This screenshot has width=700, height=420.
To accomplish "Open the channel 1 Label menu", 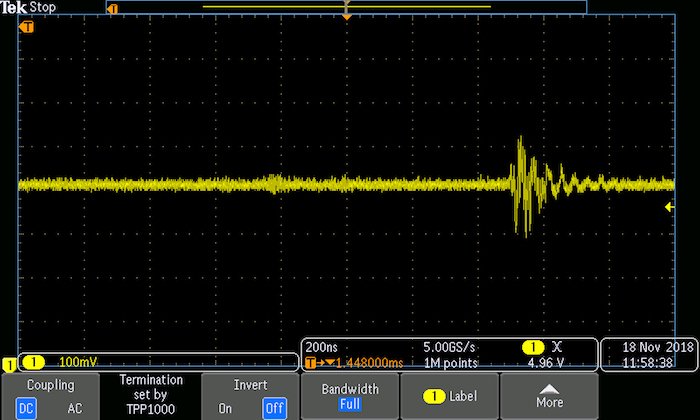I will click(x=449, y=396).
